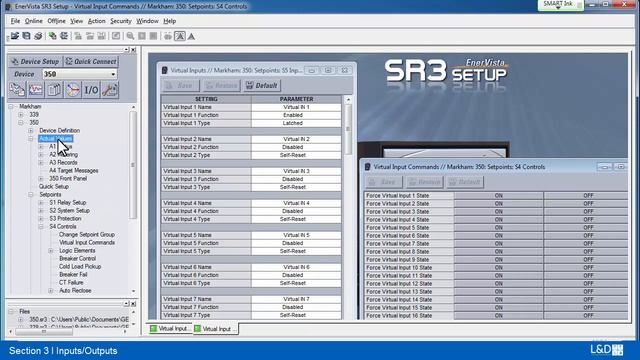
Task: Click the Files panel horizontal scrollbar
Action: [x=44, y=332]
